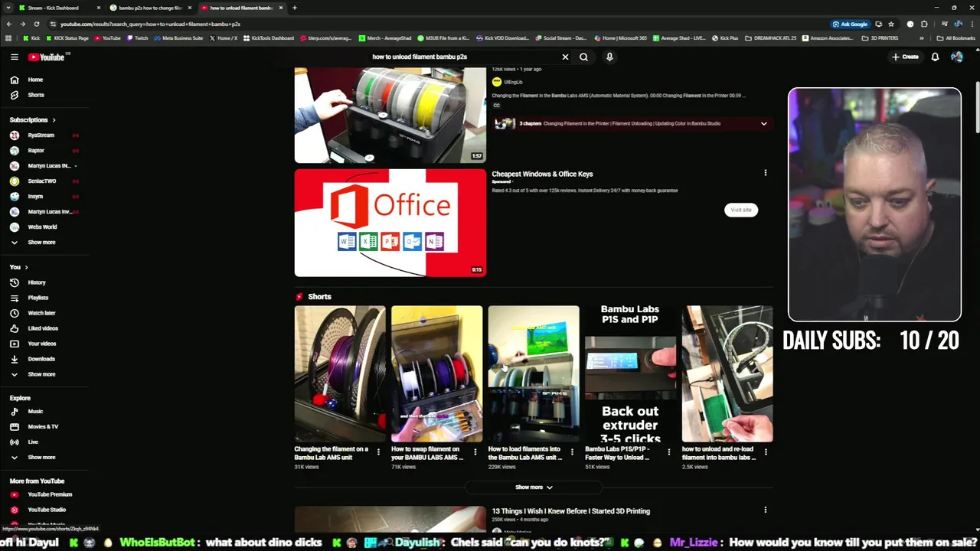Open options for Changing the filament short

tap(378, 452)
